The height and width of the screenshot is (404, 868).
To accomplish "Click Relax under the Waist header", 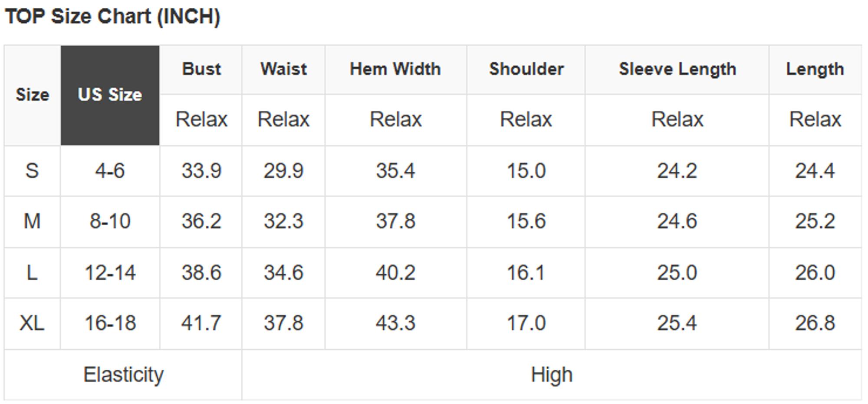I will coord(283,119).
